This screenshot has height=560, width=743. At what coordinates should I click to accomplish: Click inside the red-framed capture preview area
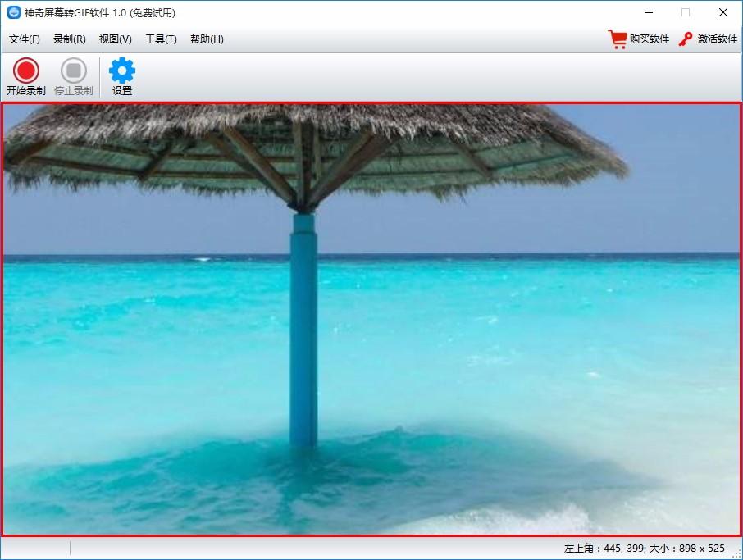click(x=371, y=319)
